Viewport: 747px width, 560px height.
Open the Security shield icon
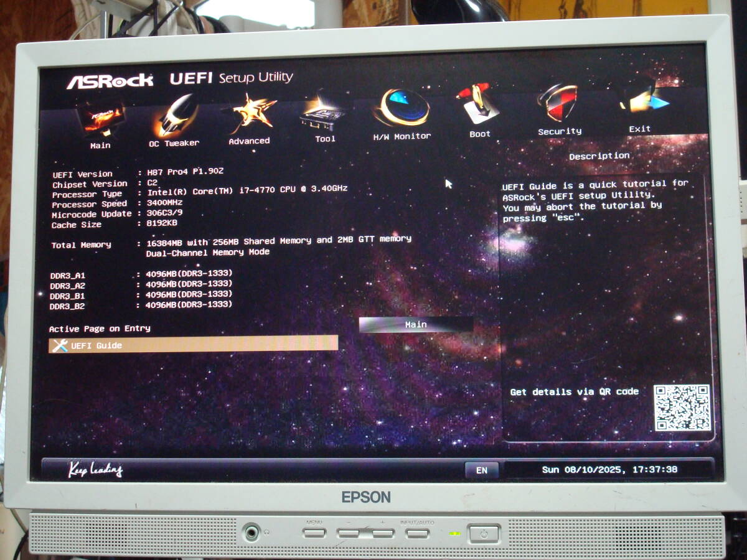click(x=558, y=103)
